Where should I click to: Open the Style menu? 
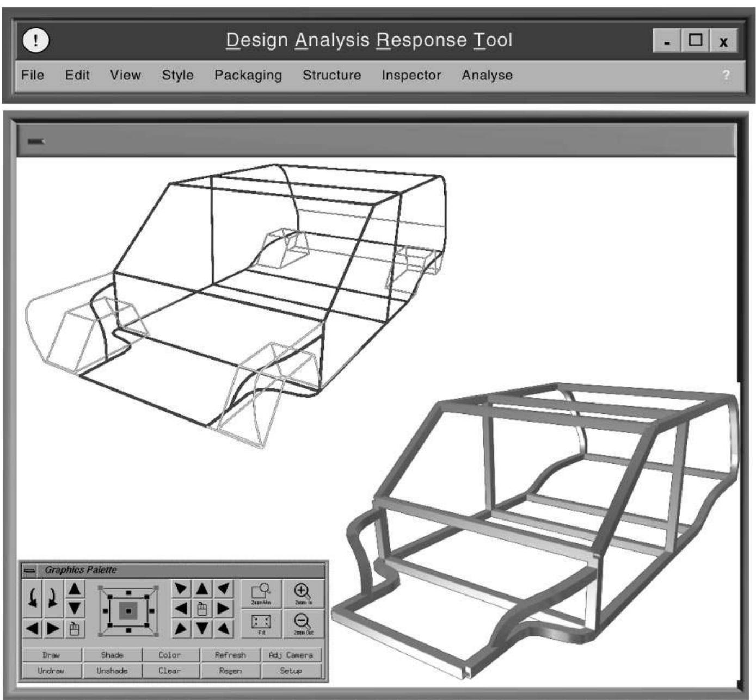177,75
